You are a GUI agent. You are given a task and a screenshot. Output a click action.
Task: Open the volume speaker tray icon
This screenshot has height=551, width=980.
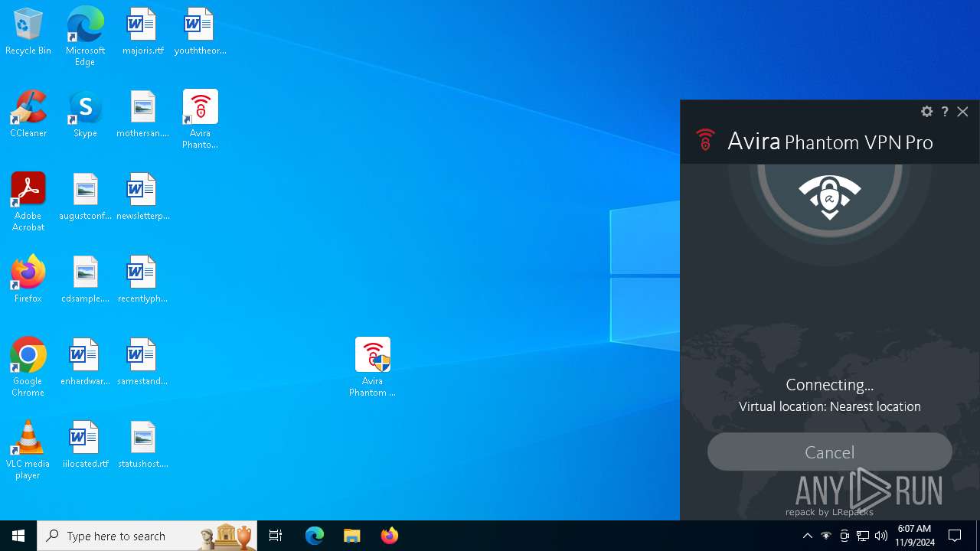pos(881,536)
